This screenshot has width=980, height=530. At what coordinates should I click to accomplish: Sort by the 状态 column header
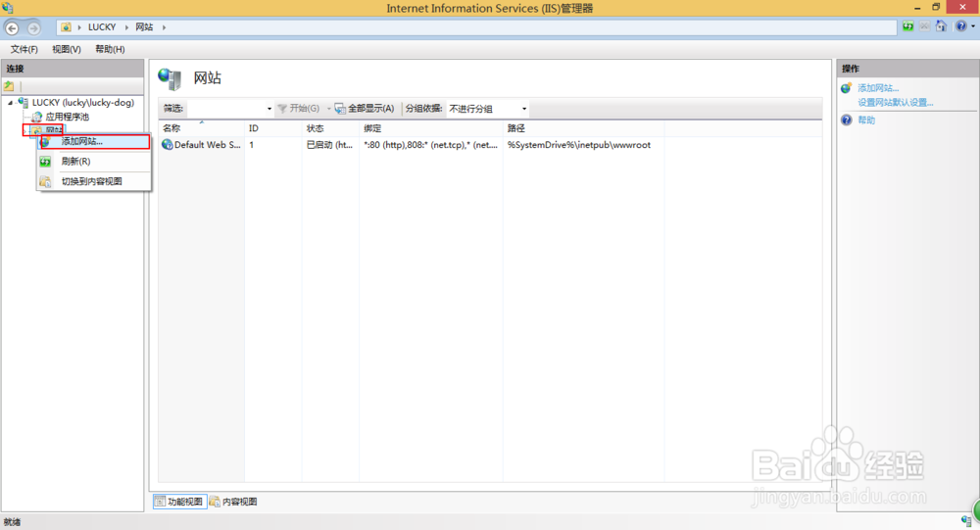(330, 128)
